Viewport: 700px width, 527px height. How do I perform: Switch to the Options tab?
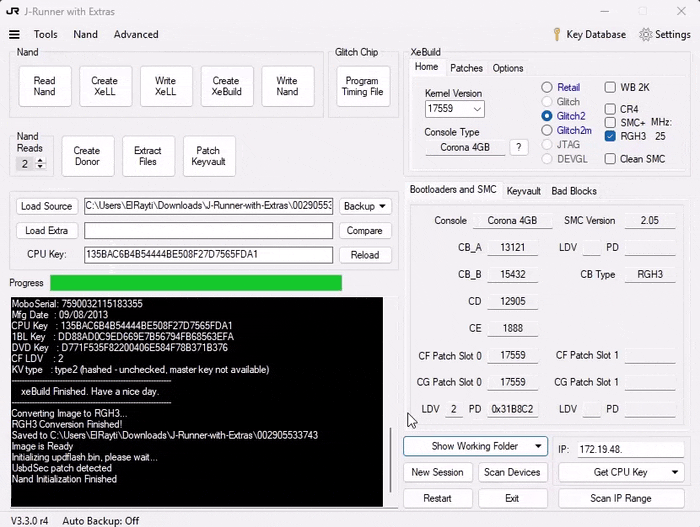click(508, 68)
